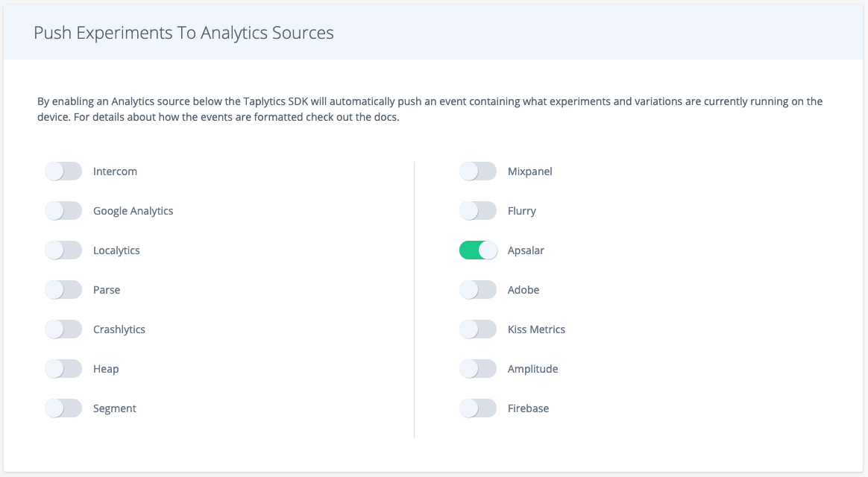Click the Parse label
Viewport: 868px width, 477px height.
[107, 290]
